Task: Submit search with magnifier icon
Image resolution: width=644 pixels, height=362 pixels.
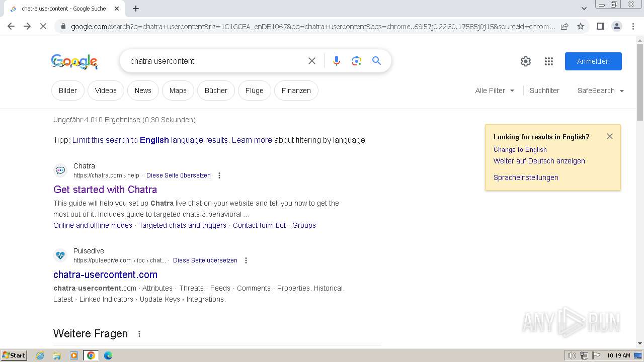Action: (376, 61)
